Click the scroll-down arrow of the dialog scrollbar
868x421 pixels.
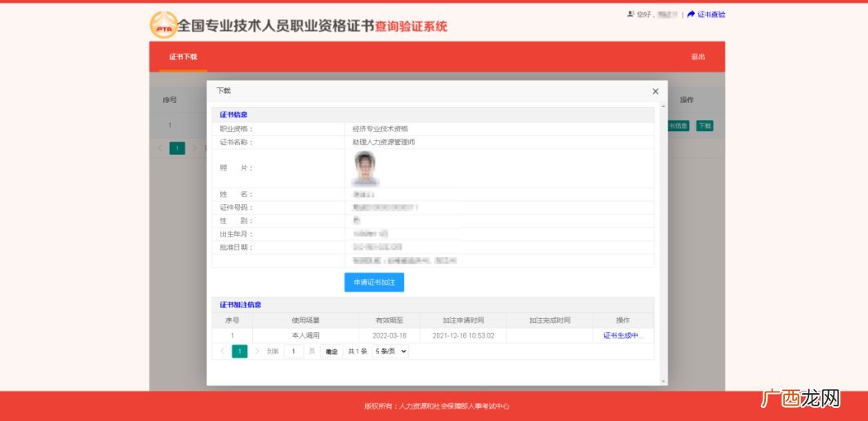click(664, 381)
